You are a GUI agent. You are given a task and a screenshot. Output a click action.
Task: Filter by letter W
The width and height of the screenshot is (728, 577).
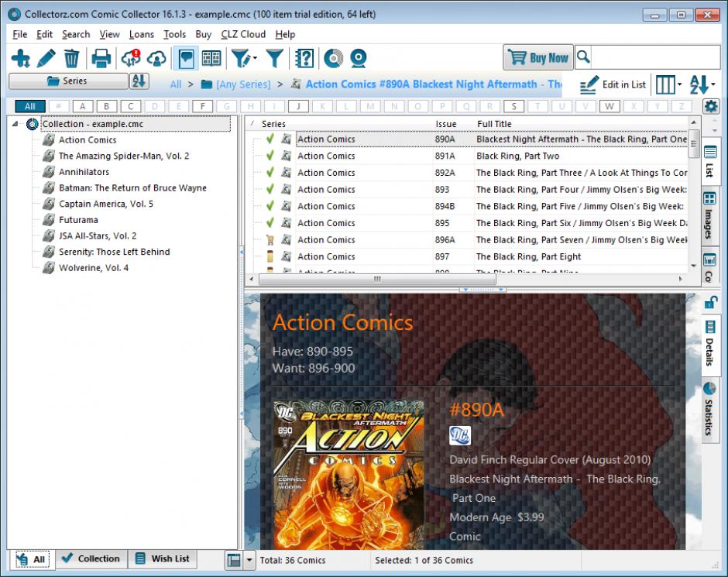point(610,106)
